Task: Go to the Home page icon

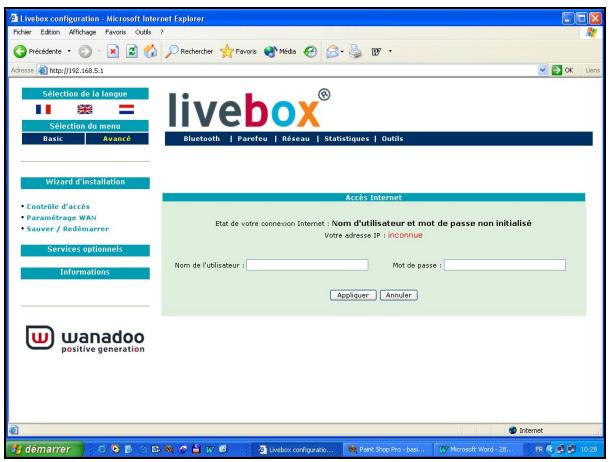Action: [151, 51]
